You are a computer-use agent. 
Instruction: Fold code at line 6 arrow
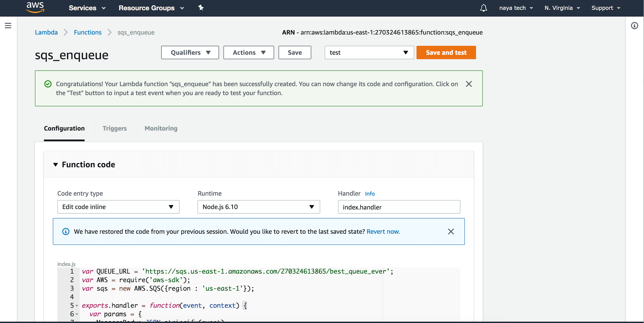(77, 314)
